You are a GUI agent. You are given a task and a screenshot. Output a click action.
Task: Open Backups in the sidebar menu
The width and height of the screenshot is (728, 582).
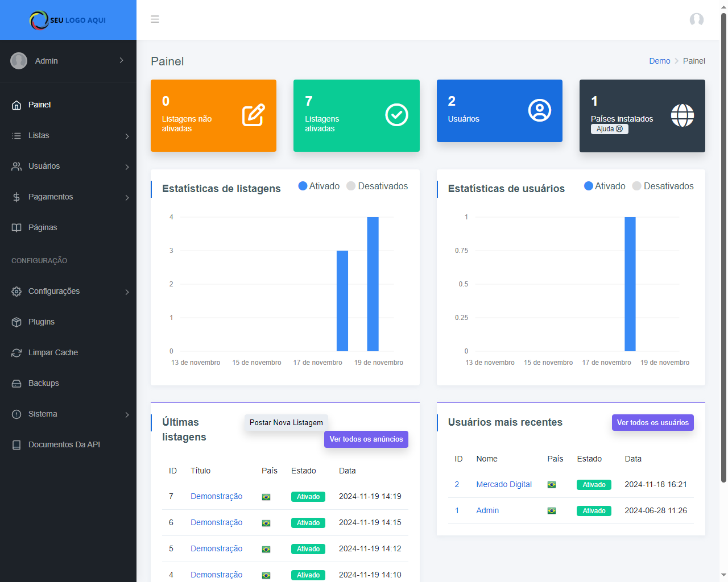[43, 384]
